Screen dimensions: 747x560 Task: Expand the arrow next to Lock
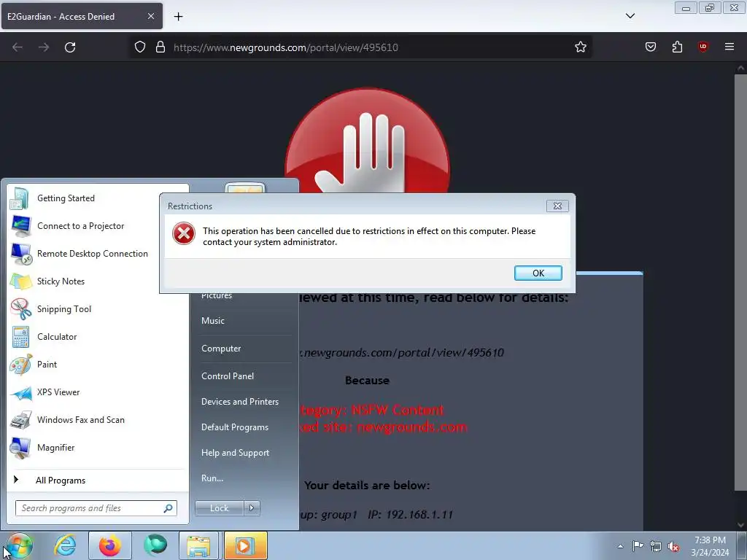252,508
